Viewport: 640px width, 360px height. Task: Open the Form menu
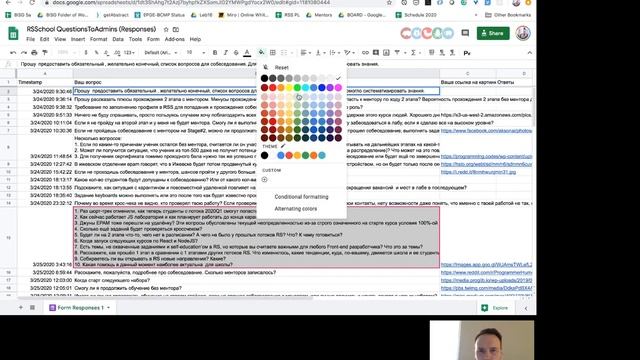coord(153,39)
